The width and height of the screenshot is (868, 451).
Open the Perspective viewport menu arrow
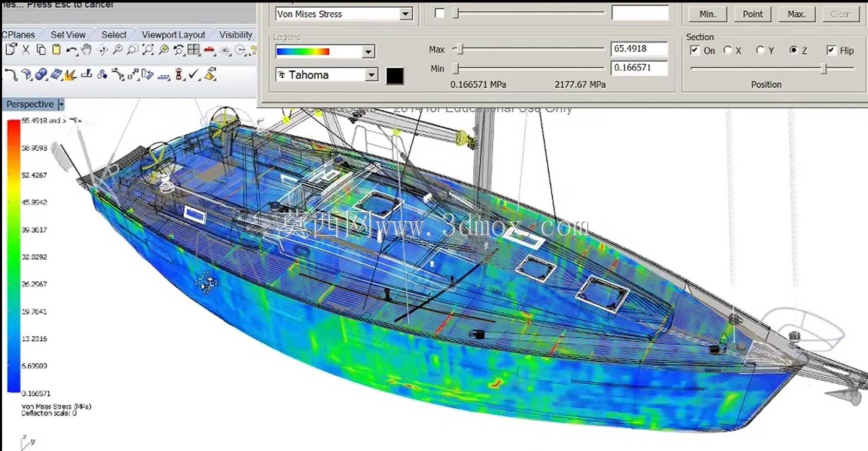pos(61,104)
